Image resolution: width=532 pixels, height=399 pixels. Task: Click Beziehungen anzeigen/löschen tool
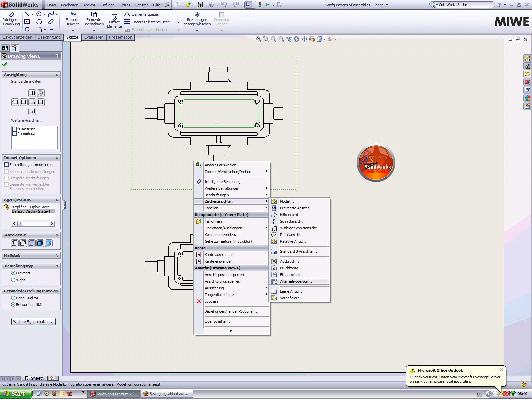[x=197, y=19]
